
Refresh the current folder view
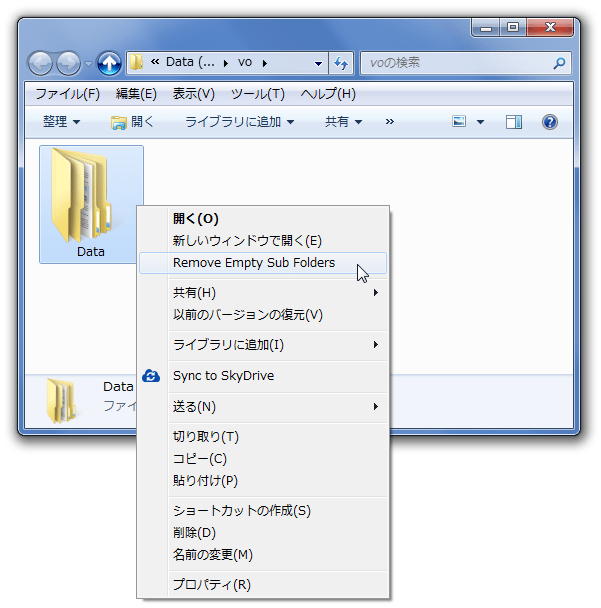point(341,63)
